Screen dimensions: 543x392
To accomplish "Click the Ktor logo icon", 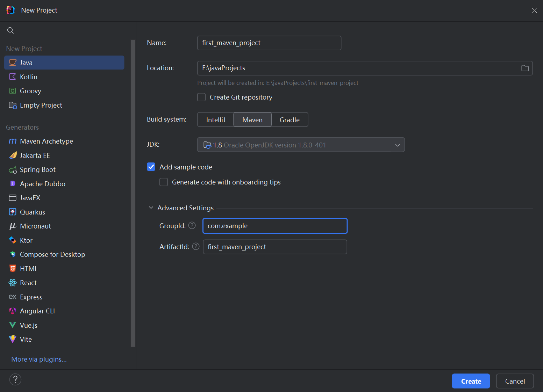I will pyautogui.click(x=13, y=240).
